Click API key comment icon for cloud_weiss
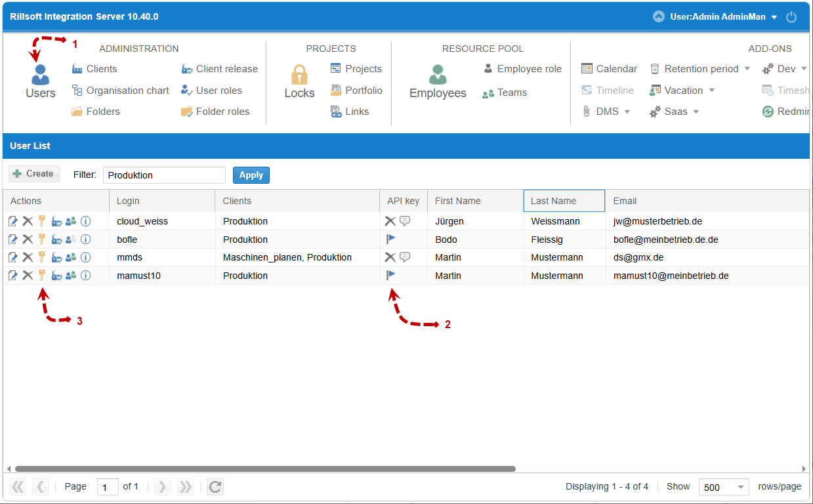 pos(405,221)
